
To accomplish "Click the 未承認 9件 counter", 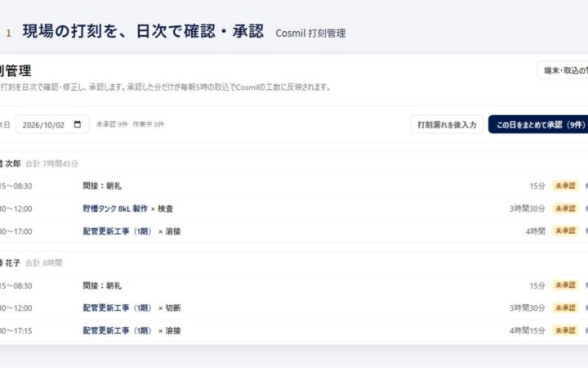I will (112, 124).
